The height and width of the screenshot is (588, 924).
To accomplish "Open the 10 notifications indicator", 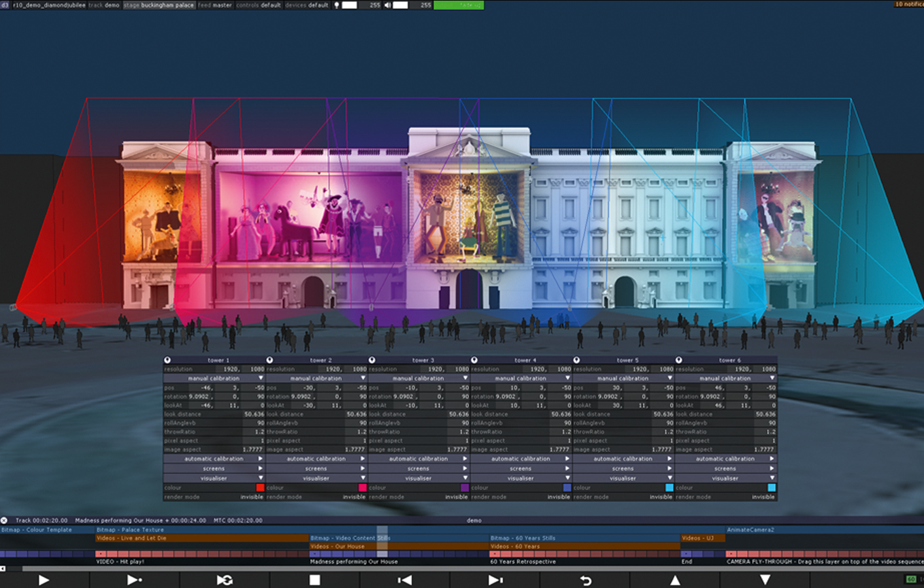I will 908,4.
